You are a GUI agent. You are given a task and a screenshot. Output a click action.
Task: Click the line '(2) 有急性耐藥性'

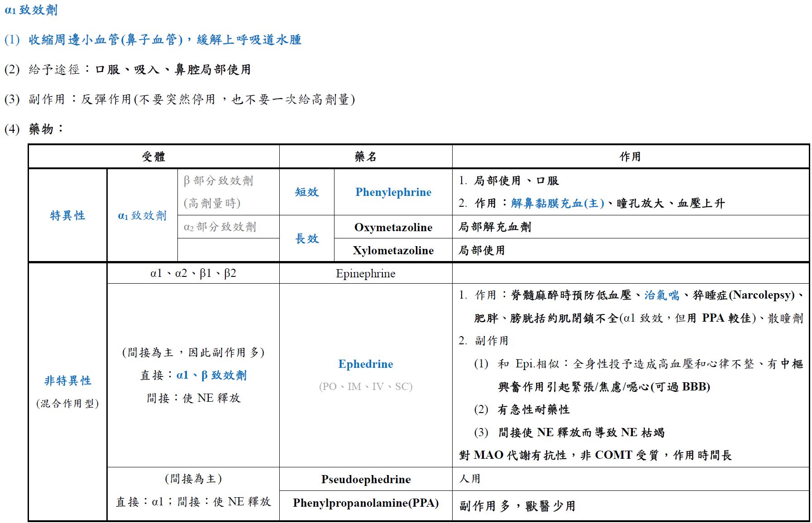click(x=522, y=410)
